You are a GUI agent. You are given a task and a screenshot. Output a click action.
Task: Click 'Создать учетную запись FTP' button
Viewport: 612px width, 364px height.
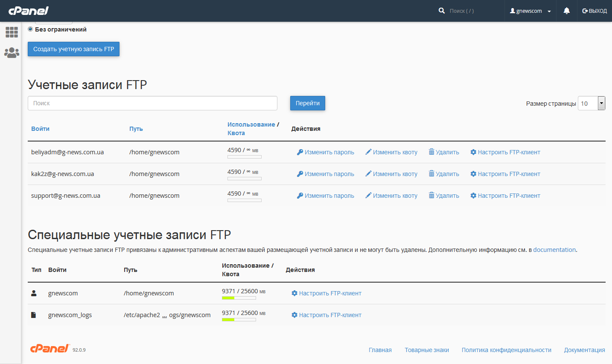click(x=73, y=49)
